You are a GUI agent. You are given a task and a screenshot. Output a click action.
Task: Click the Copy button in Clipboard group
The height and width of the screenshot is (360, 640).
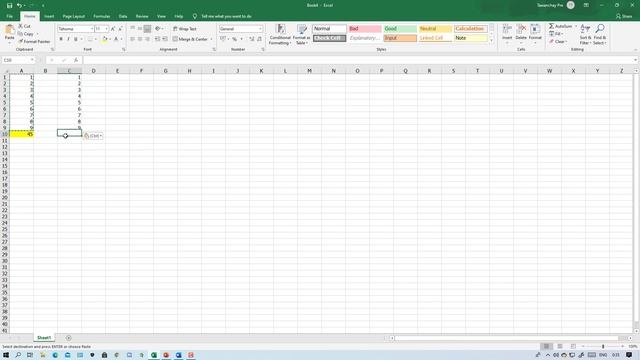pos(26,34)
